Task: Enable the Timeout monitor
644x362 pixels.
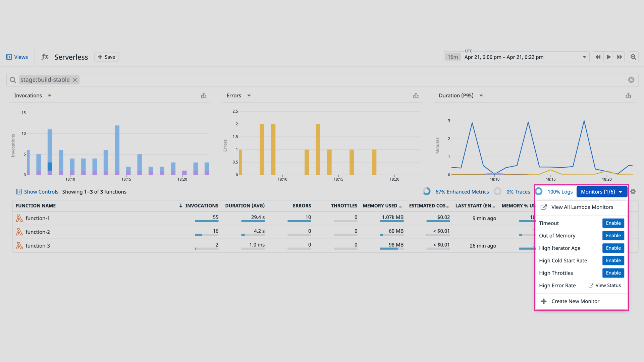Action: click(613, 223)
